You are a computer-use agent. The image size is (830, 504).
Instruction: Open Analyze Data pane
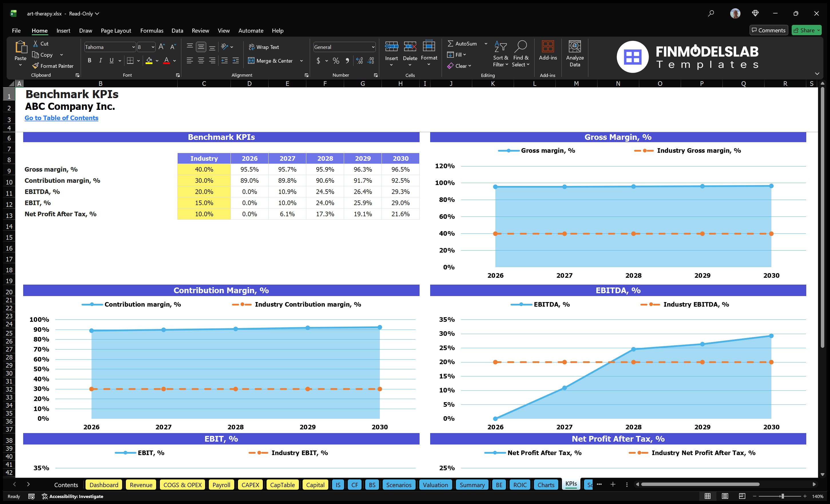[575, 54]
